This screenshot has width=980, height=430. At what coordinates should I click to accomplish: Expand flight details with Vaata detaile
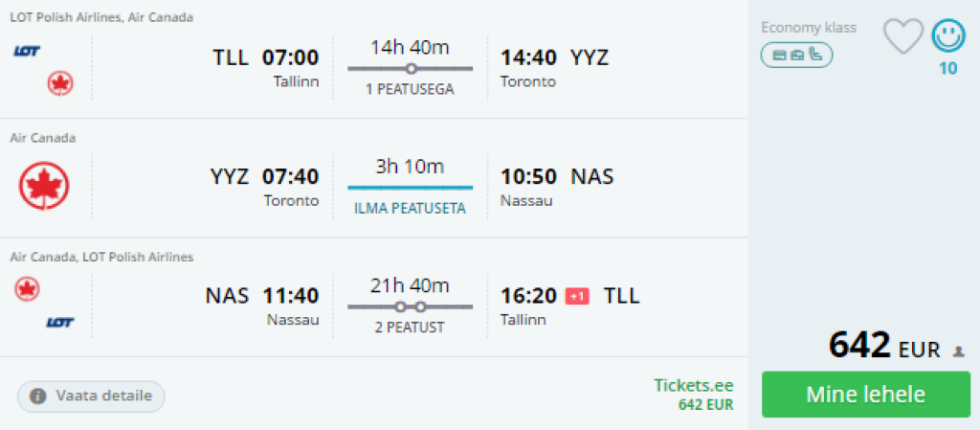91,396
